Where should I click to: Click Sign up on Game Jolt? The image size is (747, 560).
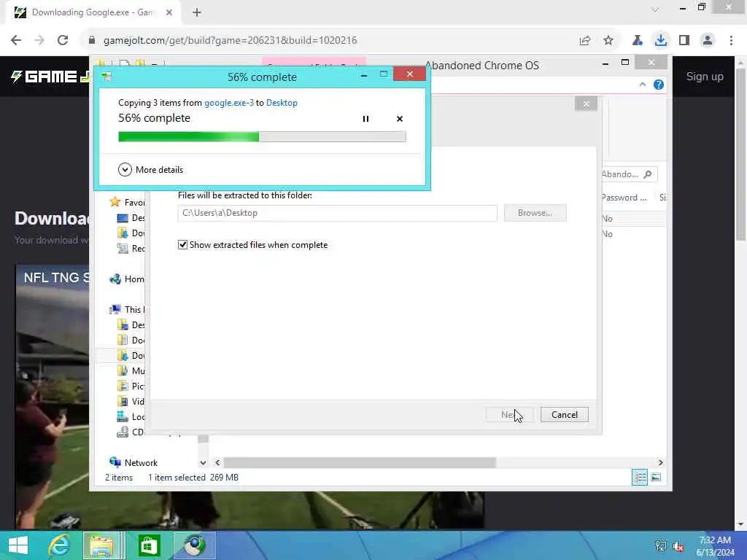tap(705, 76)
